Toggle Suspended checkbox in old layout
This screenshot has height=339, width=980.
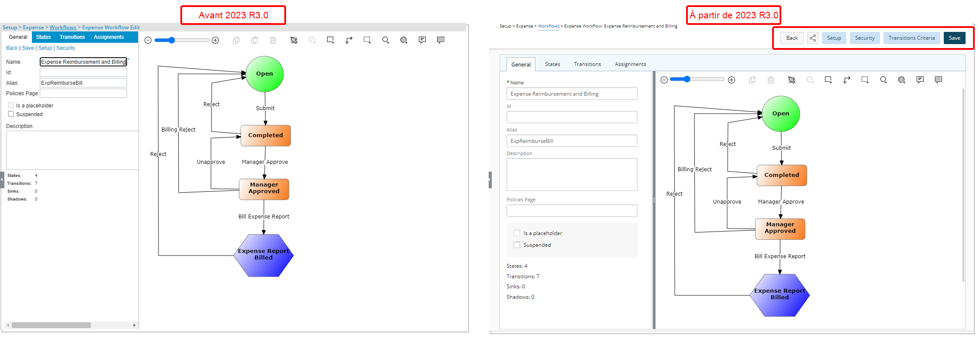tap(11, 114)
